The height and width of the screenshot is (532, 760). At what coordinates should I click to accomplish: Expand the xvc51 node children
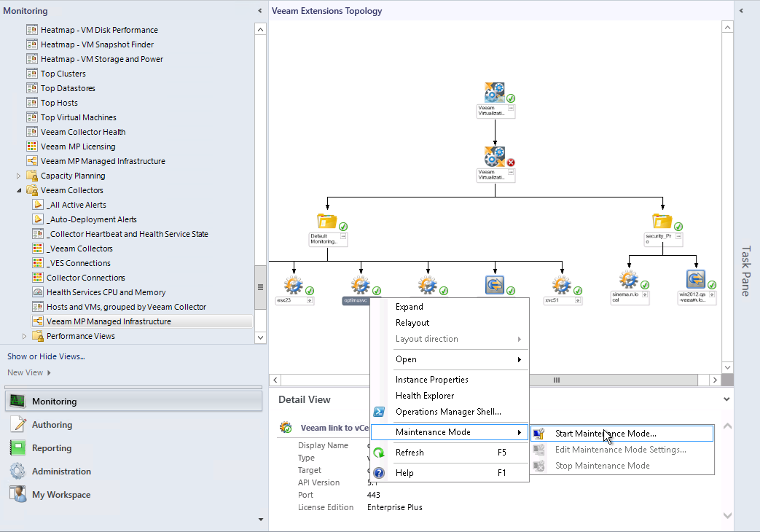(578, 301)
